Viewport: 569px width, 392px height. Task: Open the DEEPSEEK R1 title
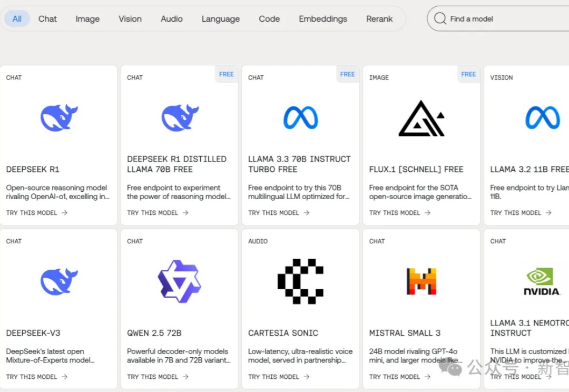[33, 169]
